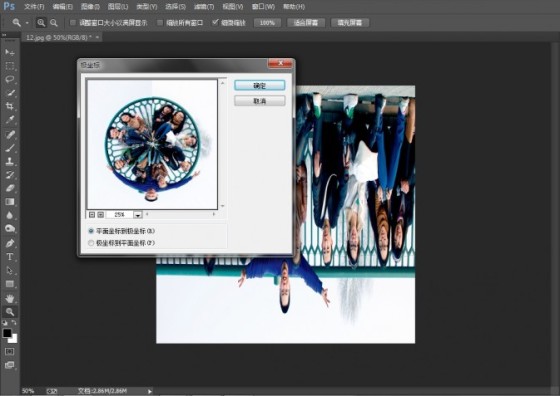Open the status bar info arrow menu
This screenshot has width=560, height=396.
pos(150,391)
